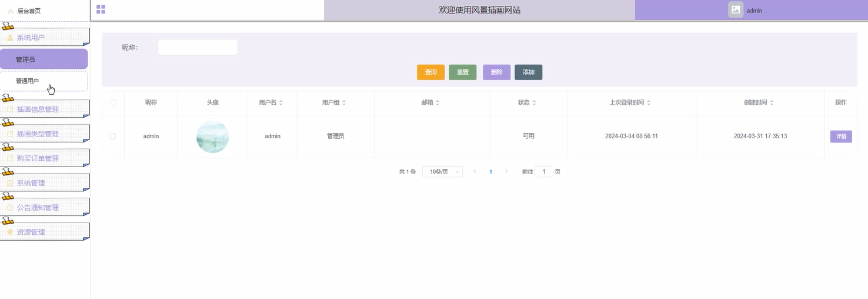Select 管理员 submenu item

pos(44,59)
